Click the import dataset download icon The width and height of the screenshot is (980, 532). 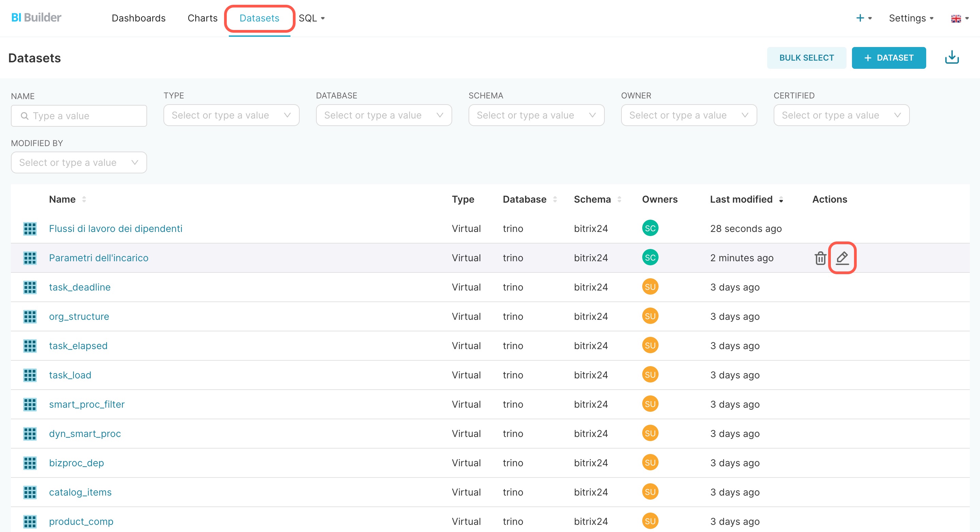(x=951, y=58)
